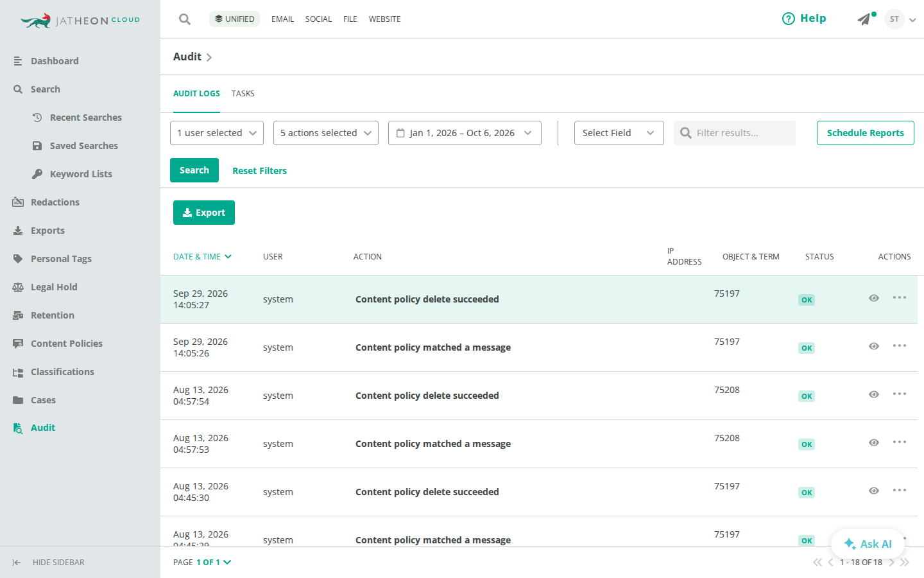Click the green Search button
The image size is (924, 578).
(x=194, y=170)
